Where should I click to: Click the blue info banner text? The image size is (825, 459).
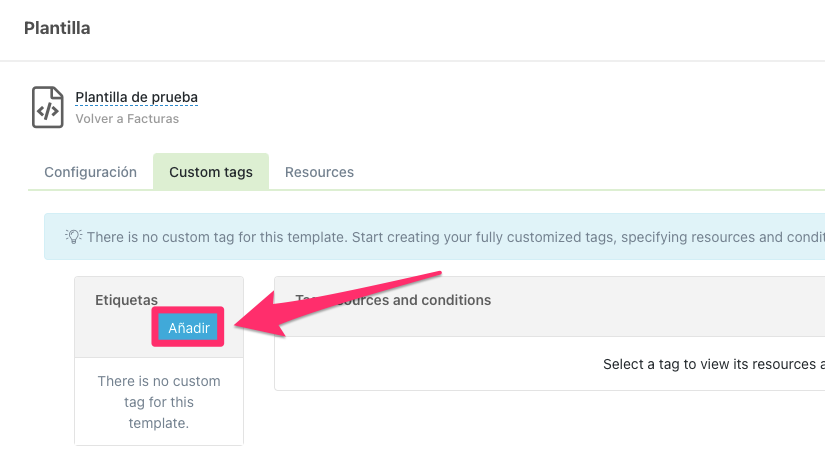pos(450,237)
